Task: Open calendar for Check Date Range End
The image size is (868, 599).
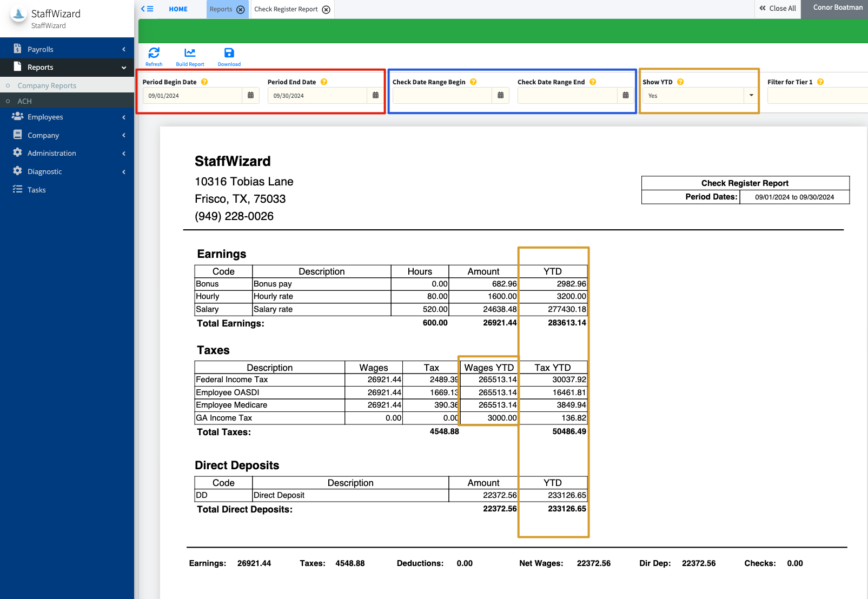Action: coord(625,96)
